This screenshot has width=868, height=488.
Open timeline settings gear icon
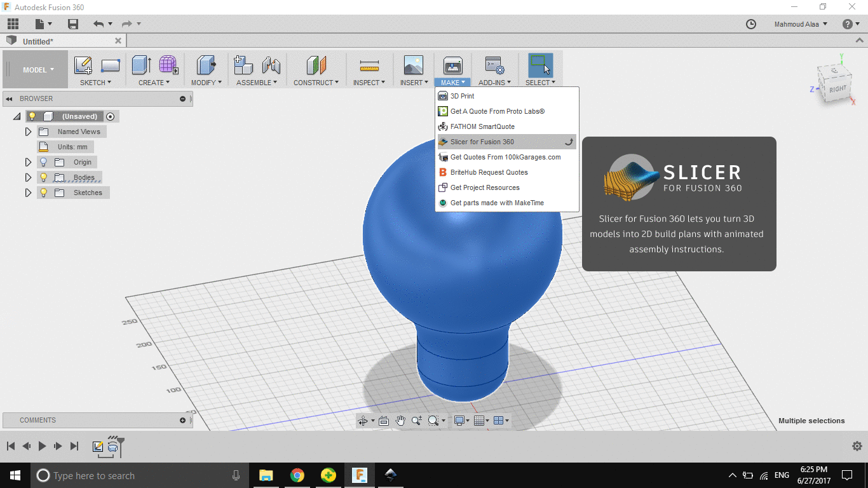pos(857,446)
